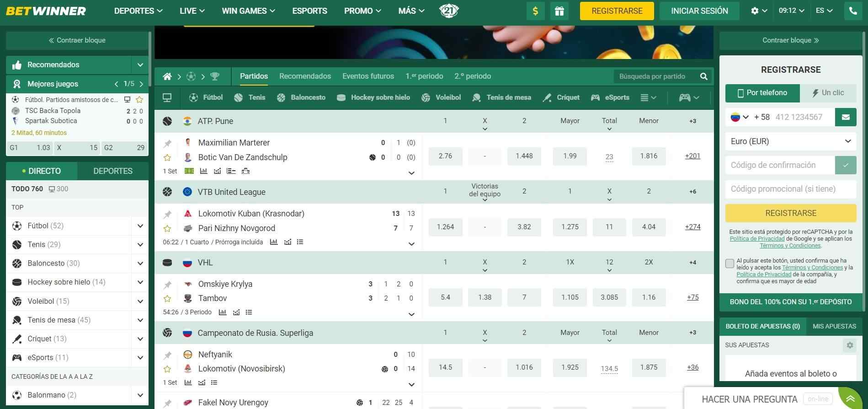
Task: Pin the Maximilian Marterer match
Action: 167,144
